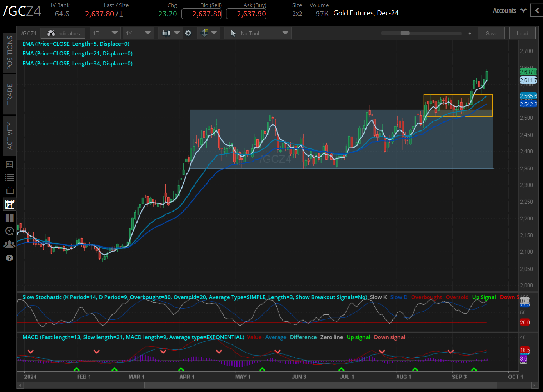Collapse panel with the top-right arrow
This screenshot has width=543, height=392.
537,11
